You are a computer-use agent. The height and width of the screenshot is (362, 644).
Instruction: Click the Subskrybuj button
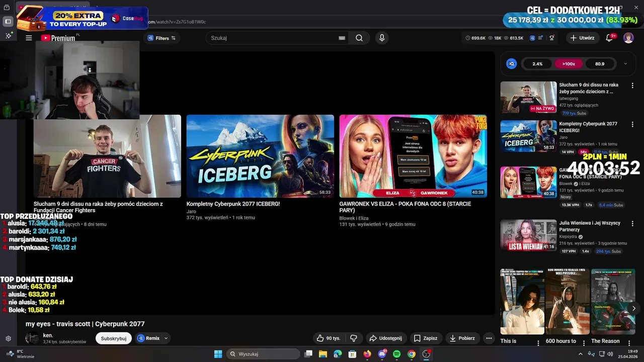click(114, 338)
